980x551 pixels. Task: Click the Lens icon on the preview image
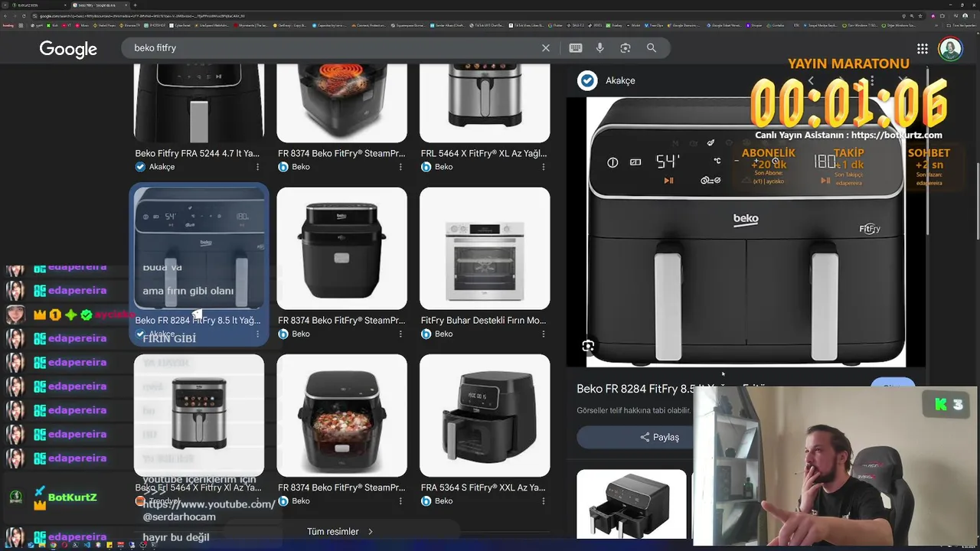(x=588, y=346)
